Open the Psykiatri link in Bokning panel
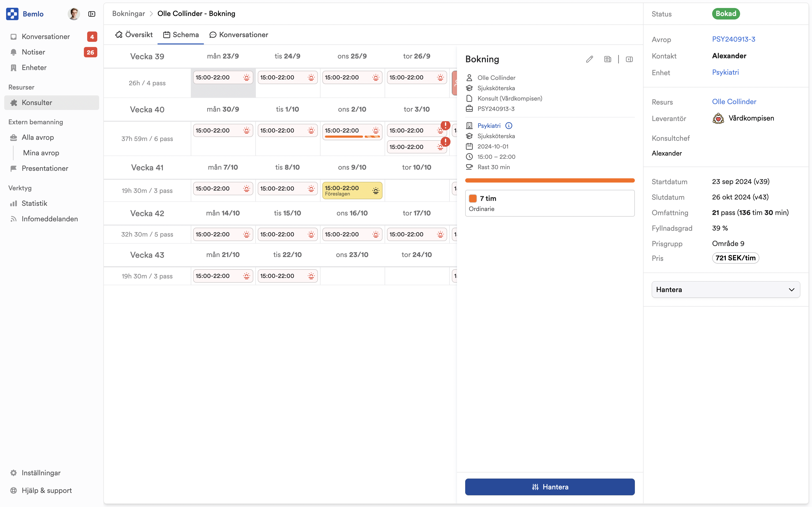Viewport: 812px width, 507px height. 489,126
